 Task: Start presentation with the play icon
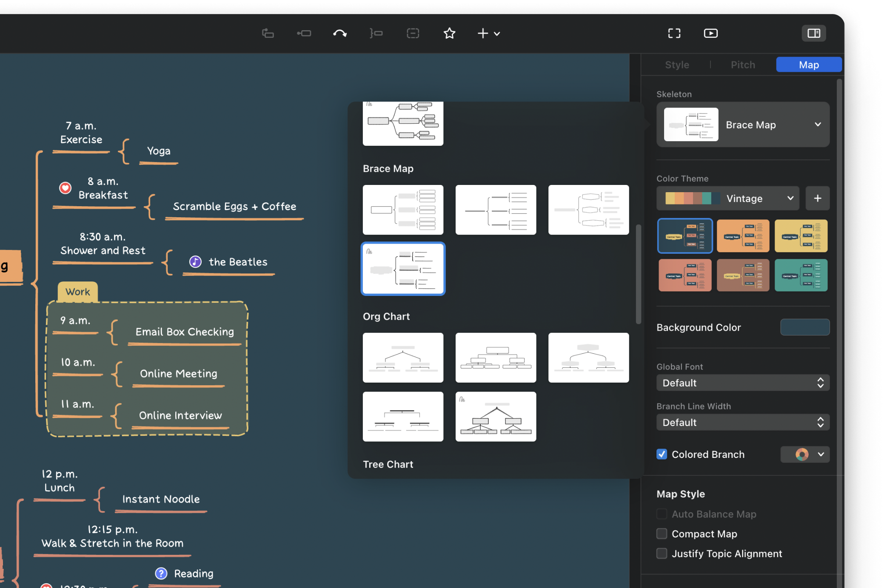pyautogui.click(x=710, y=33)
